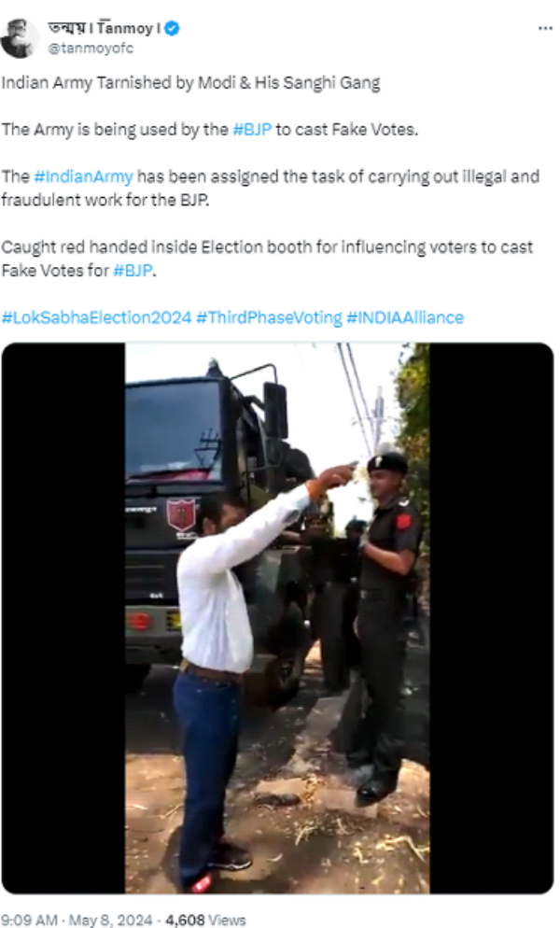Viewport: 560px width, 928px height.
Task: Open Tanmoy's profile avatar picture
Action: [x=19, y=38]
